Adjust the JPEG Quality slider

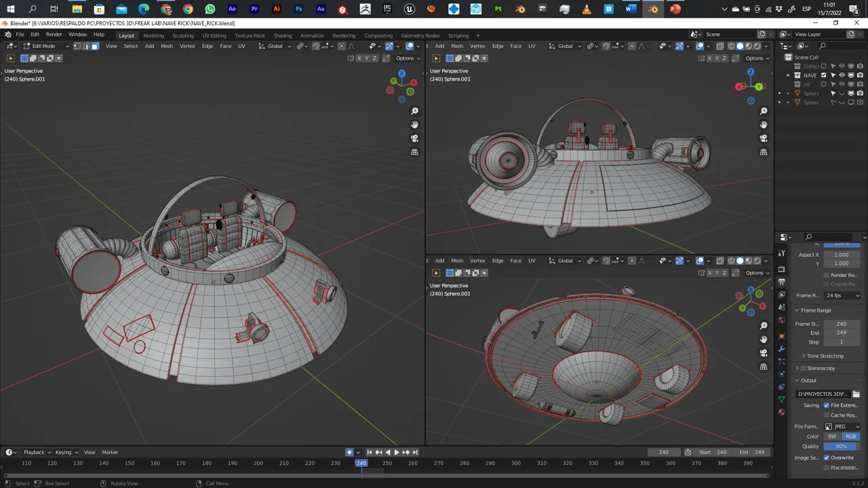point(842,447)
